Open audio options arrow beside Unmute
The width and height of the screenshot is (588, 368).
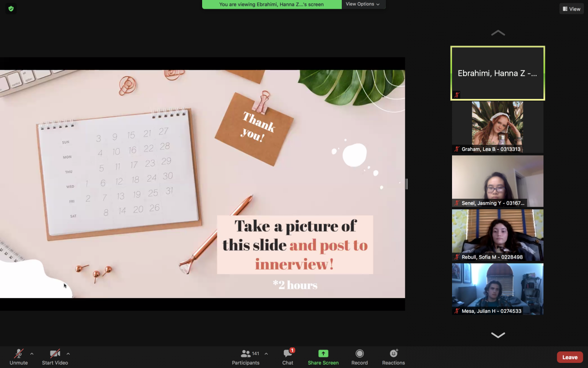(32, 354)
